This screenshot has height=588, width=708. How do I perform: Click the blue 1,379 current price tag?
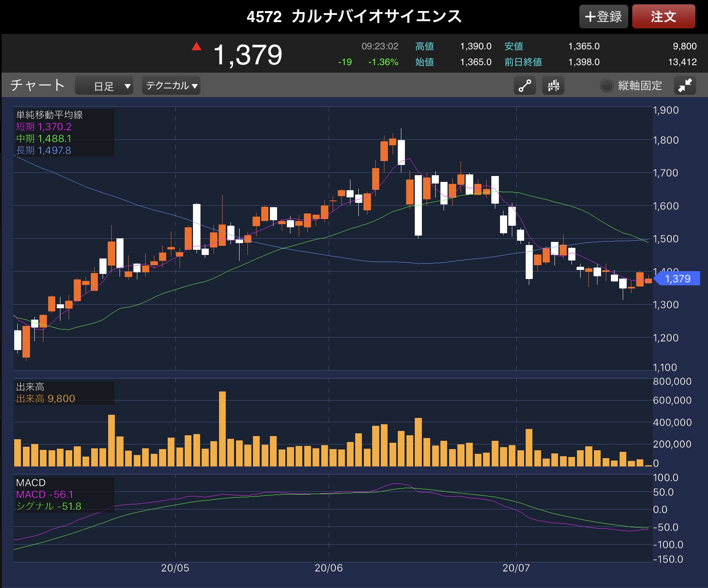(677, 279)
